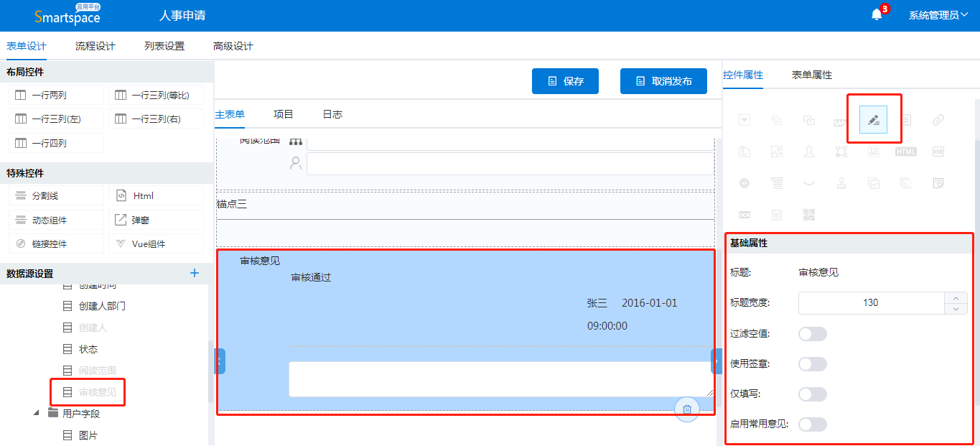
Task: Click the person icon beside the reader field
Action: tap(296, 164)
